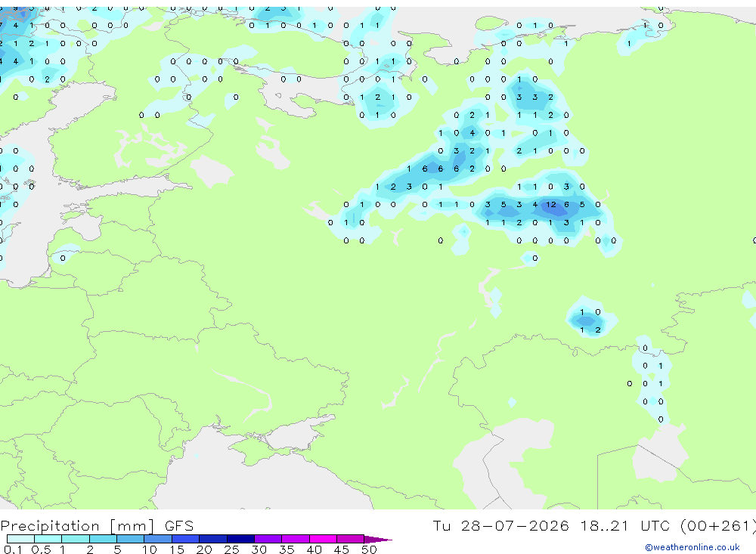Screen dimensions: 756x554
Task: Click the '10' legend scale label
Action: 149,549
